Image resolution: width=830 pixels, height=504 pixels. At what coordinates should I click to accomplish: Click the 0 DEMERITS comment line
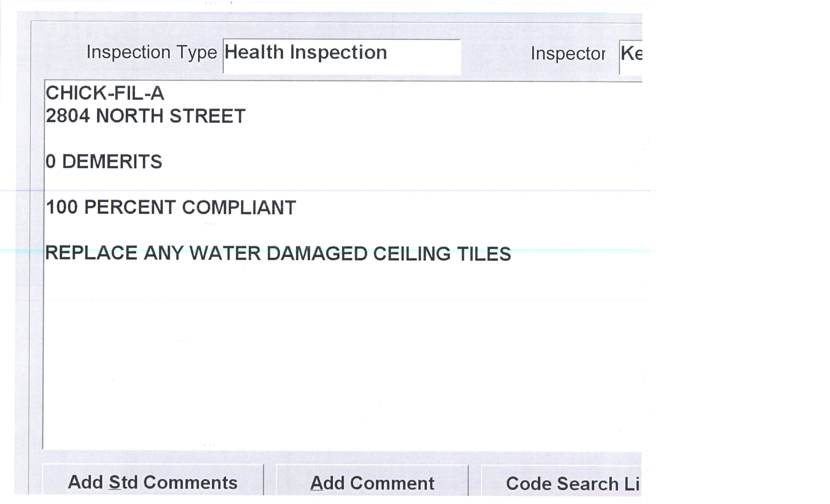tap(104, 161)
